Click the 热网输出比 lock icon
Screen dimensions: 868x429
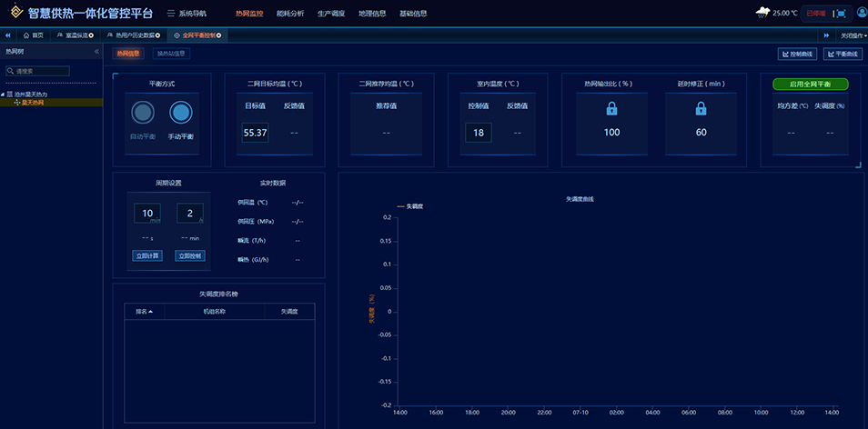click(611, 109)
